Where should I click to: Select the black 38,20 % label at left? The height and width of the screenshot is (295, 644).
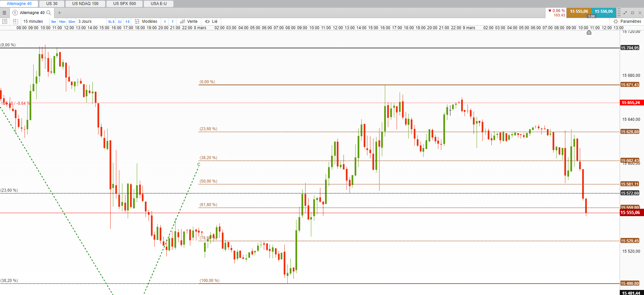point(9,281)
